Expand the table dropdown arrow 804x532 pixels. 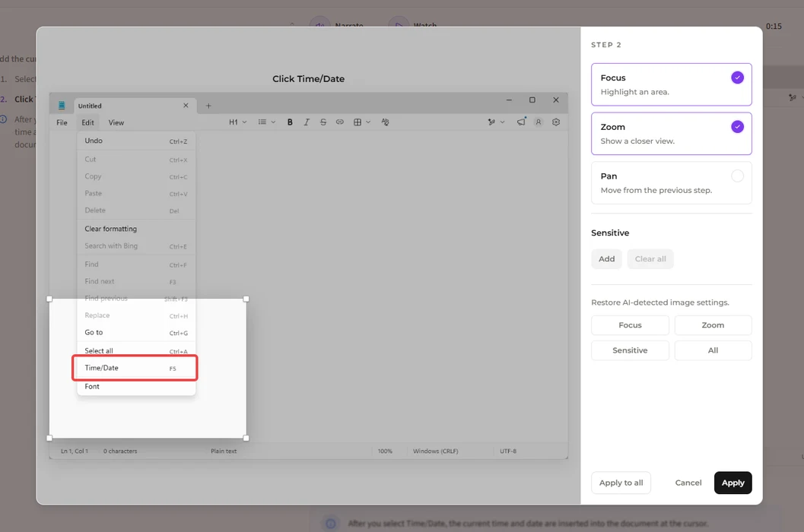368,122
